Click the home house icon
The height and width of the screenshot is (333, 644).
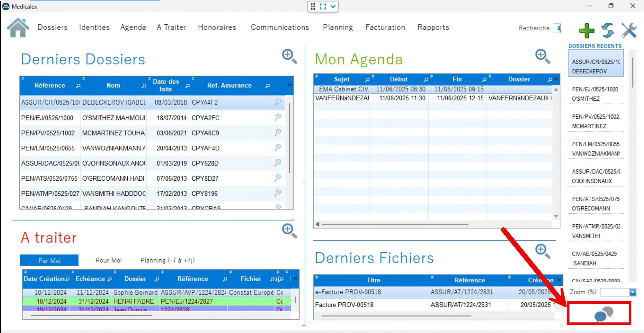18,28
